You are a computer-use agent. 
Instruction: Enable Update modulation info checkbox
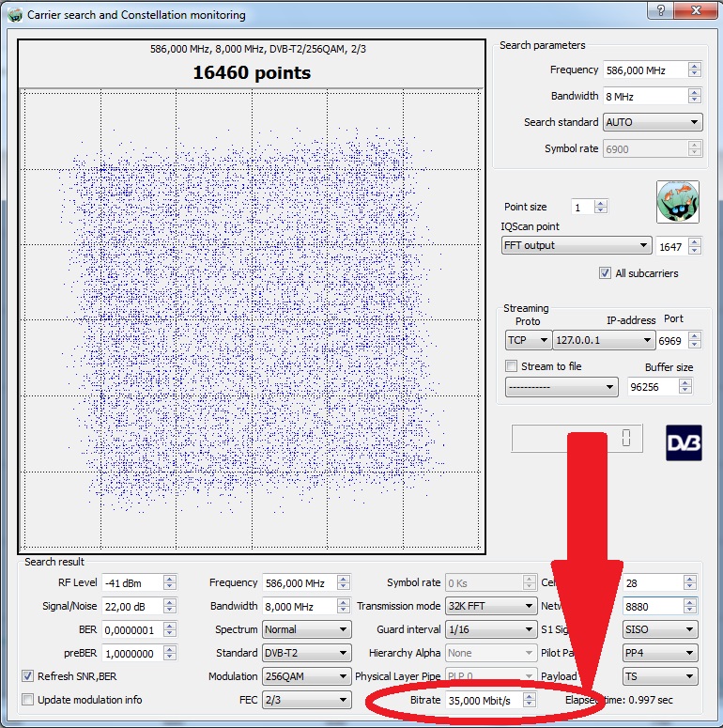27,699
